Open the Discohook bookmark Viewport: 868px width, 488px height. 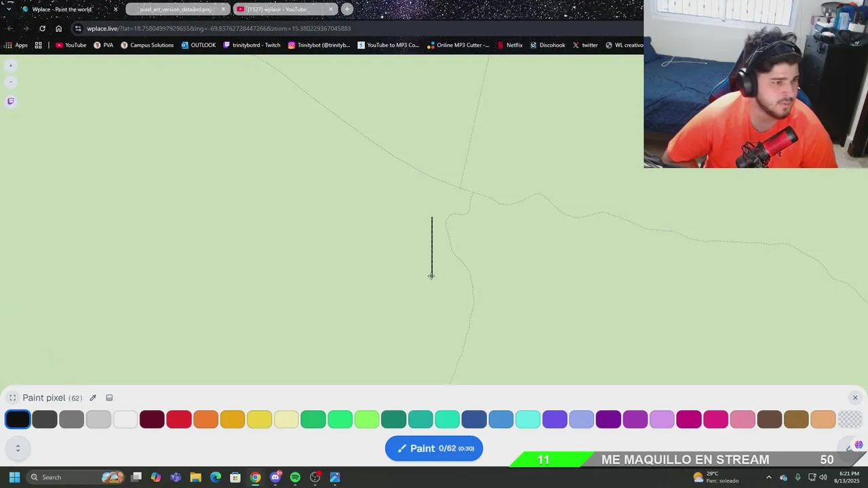click(x=547, y=45)
